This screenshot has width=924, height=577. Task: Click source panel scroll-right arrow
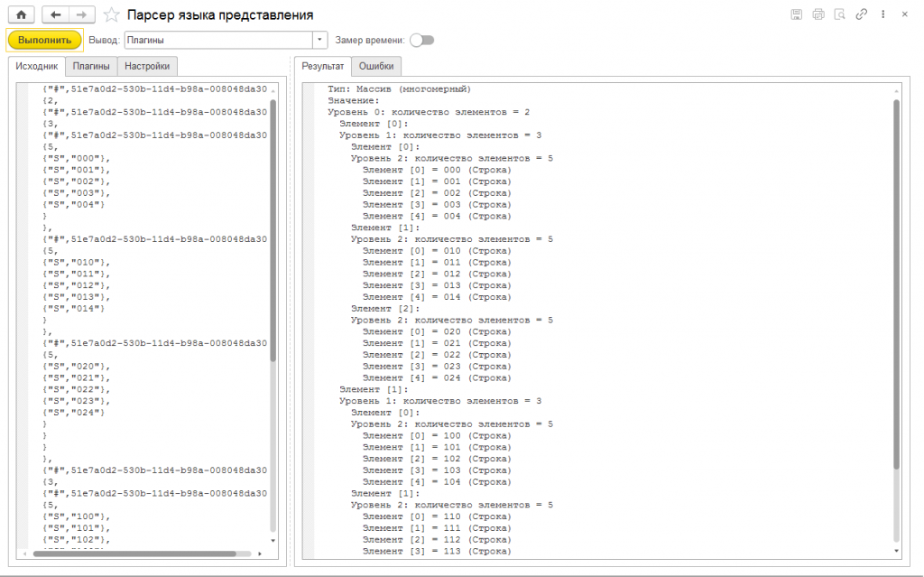pos(260,554)
